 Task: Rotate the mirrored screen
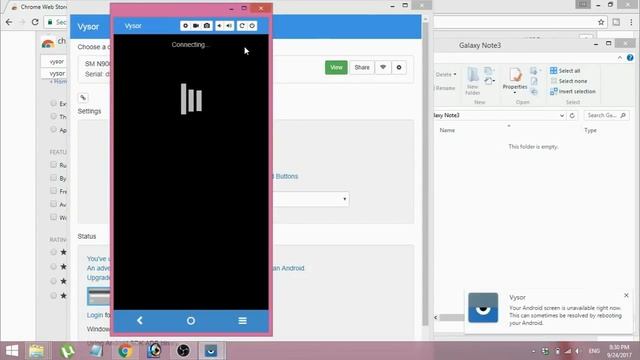(242, 26)
